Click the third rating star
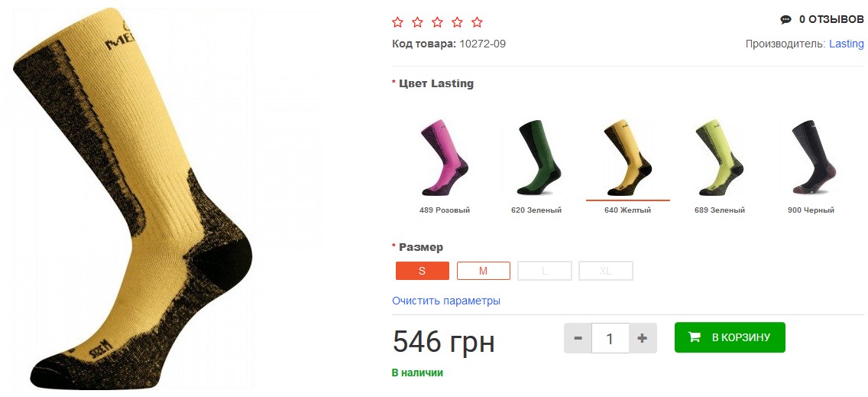 coord(437,21)
